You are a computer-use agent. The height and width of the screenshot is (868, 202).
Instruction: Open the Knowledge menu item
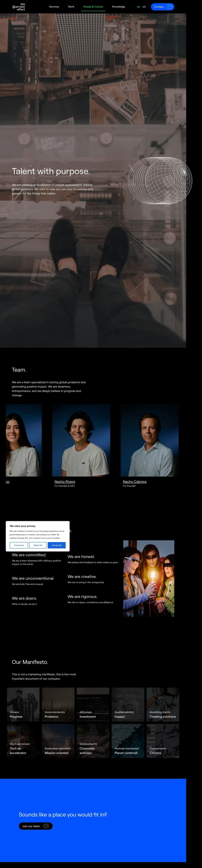tap(119, 7)
